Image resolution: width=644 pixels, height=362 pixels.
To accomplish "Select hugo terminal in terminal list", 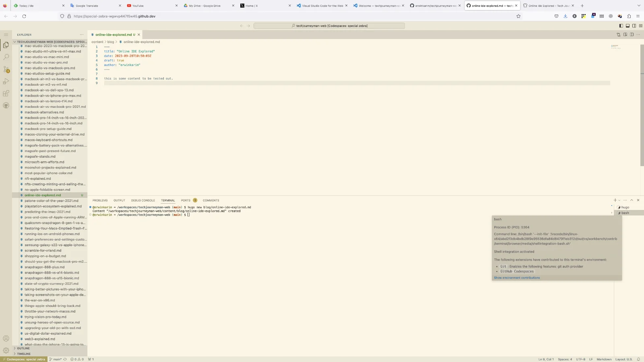I will coord(629,207).
